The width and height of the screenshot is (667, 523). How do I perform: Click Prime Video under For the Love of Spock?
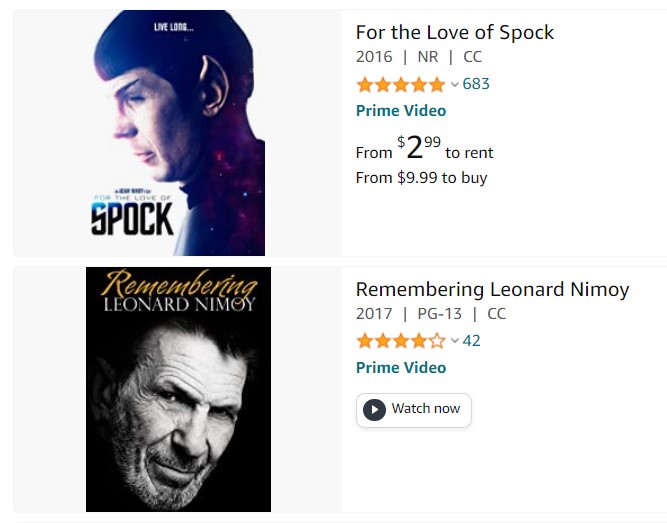tap(401, 111)
